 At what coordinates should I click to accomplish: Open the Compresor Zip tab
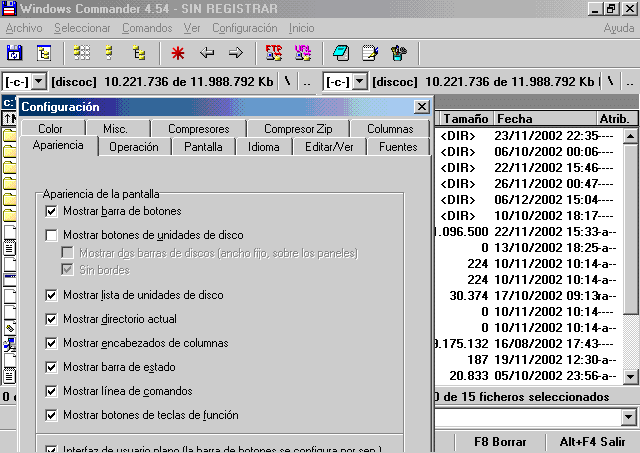click(x=298, y=129)
